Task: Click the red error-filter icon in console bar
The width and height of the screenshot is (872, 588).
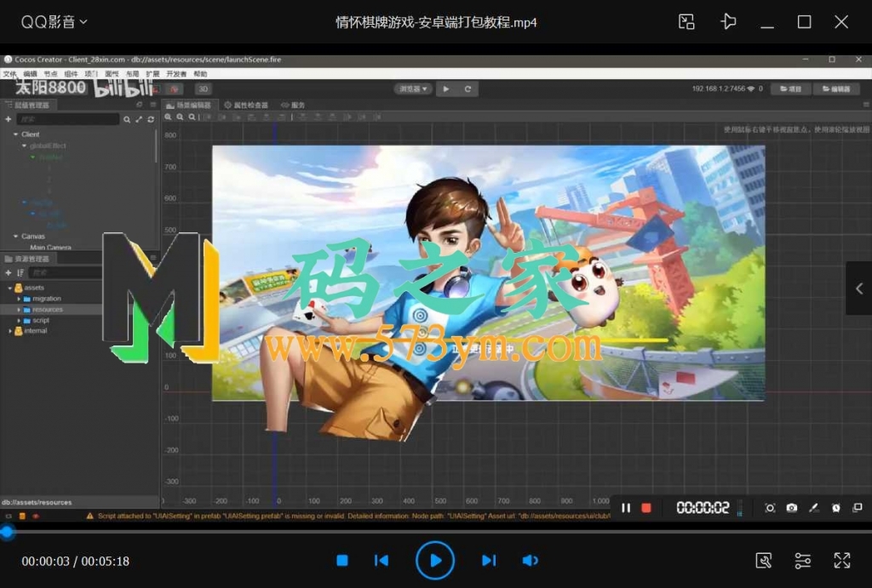Action: pyautogui.click(x=36, y=517)
